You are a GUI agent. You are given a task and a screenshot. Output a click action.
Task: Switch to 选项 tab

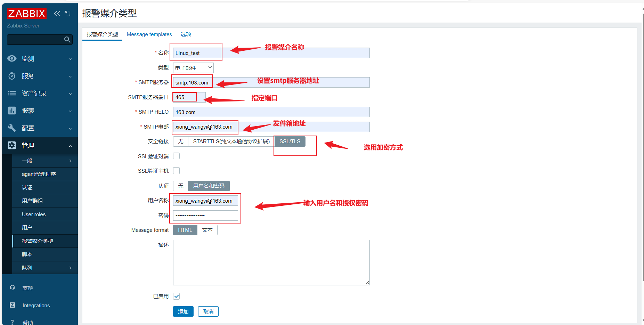click(186, 34)
